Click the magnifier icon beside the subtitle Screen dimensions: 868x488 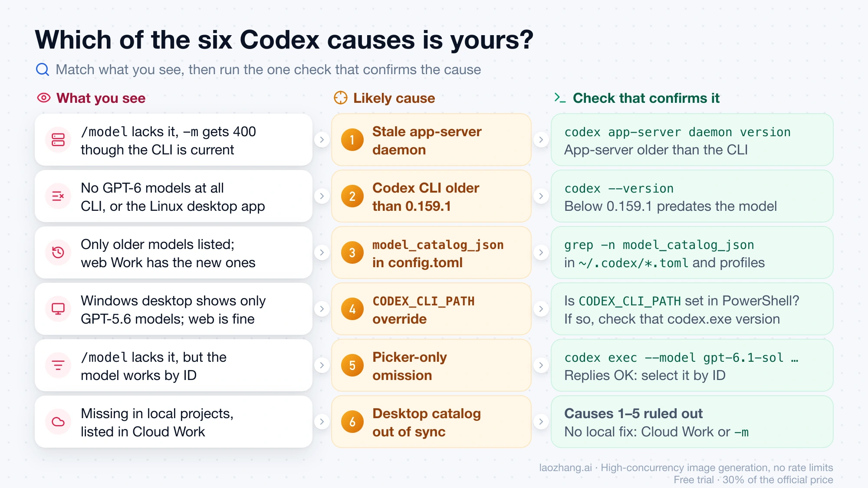pos(43,69)
